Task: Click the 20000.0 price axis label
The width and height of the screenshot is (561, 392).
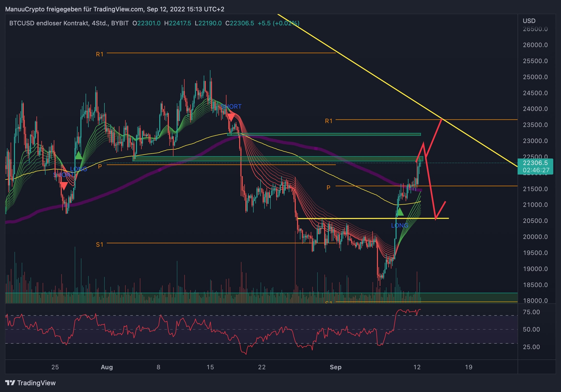Action: pyautogui.click(x=535, y=237)
